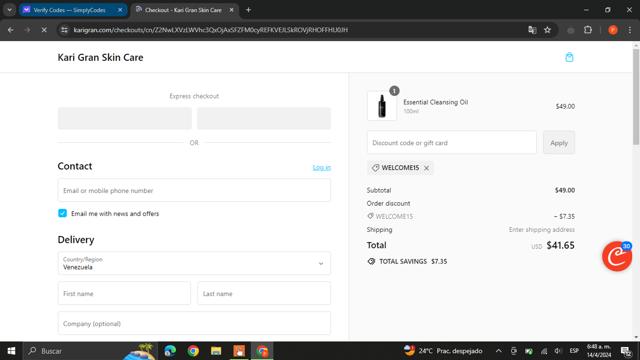Click the Essential Cleansing Oil product thumbnail
This screenshot has width=640, height=360.
(x=382, y=106)
